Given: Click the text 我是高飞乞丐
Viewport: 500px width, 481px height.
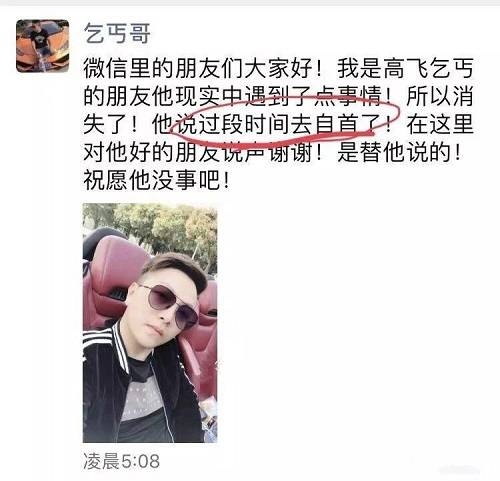Looking at the screenshot, I should pyautogui.click(x=405, y=68).
